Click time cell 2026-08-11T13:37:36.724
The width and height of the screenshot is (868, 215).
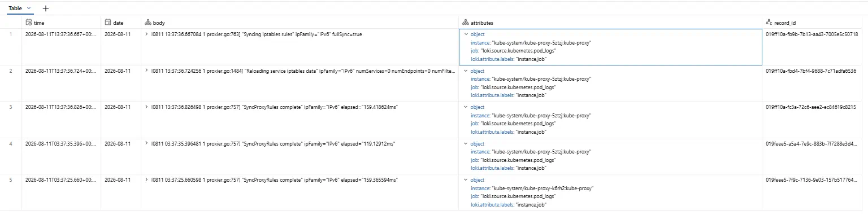click(x=60, y=71)
